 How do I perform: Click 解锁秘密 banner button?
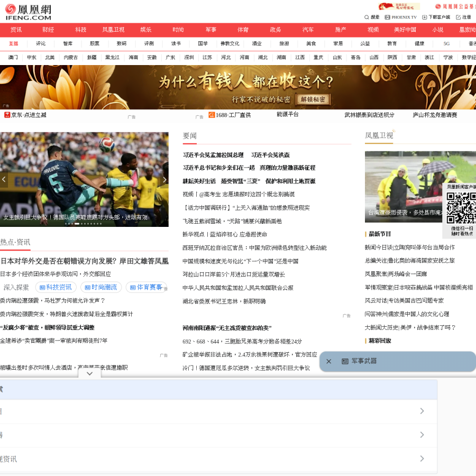pyautogui.click(x=313, y=99)
